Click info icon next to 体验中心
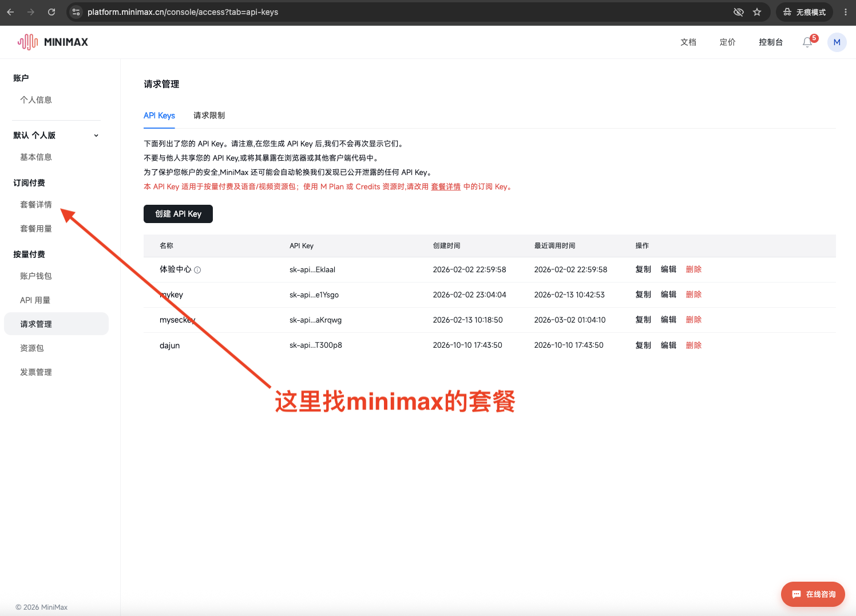Image resolution: width=856 pixels, height=616 pixels. click(197, 270)
